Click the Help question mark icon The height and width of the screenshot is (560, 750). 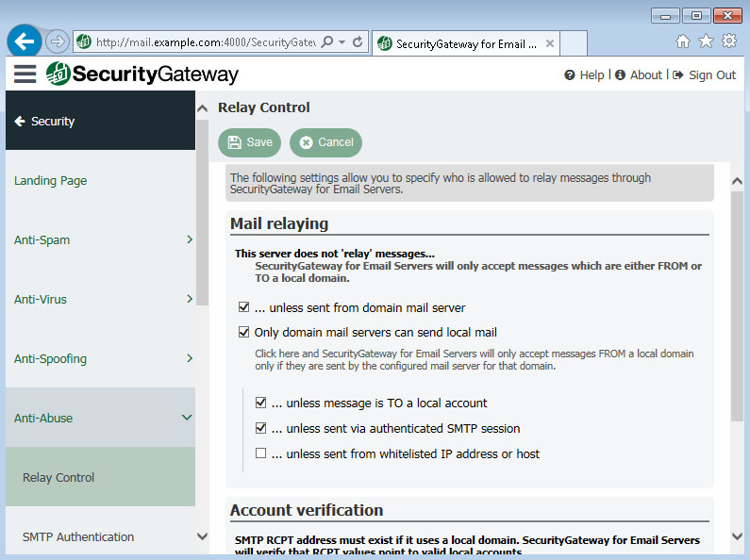click(x=569, y=75)
